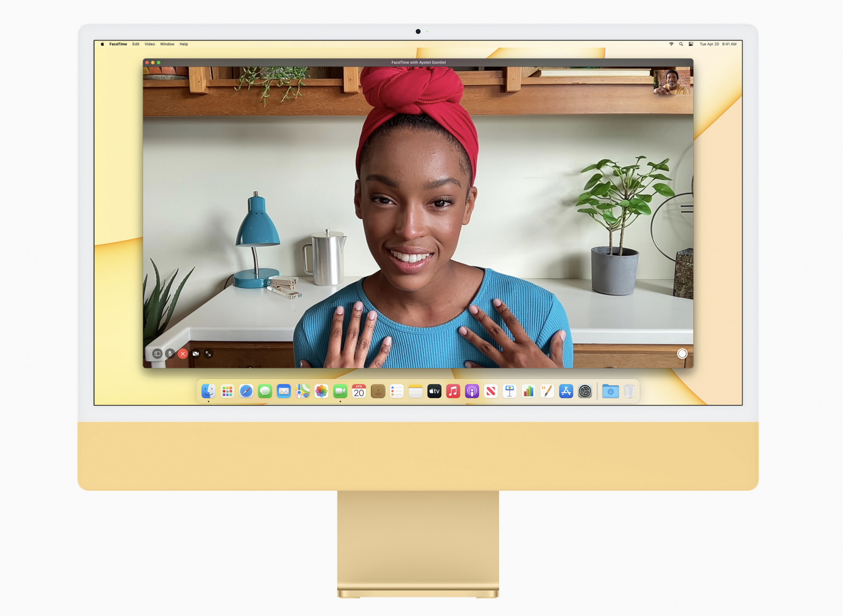This screenshot has height=616, width=843.
Task: Open the Music app in the Dock
Action: click(x=453, y=391)
